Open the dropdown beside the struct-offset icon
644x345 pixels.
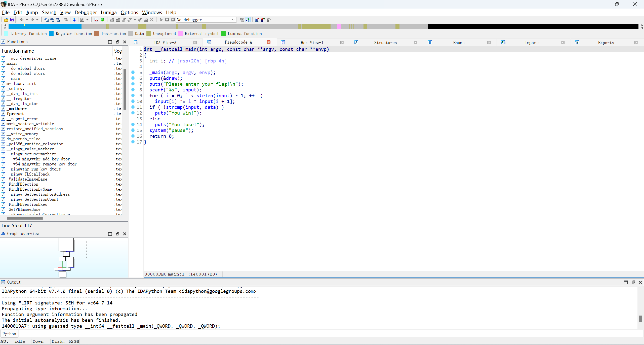point(135,20)
